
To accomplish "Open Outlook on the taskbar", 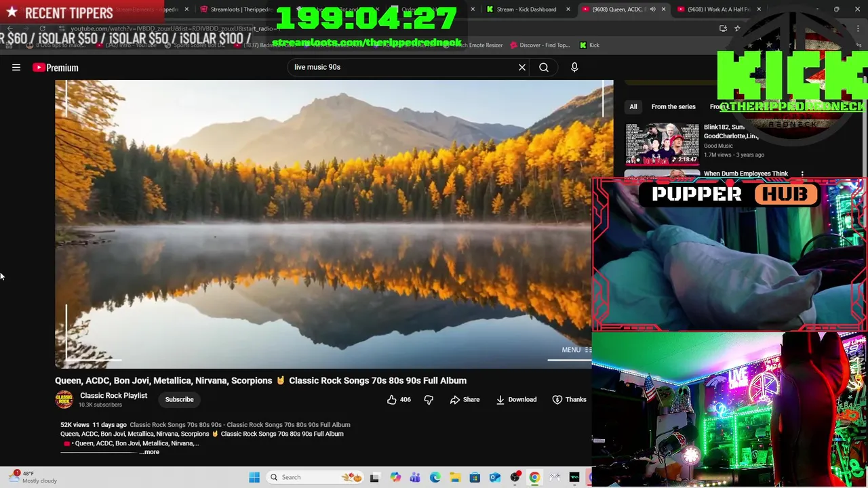I will pyautogui.click(x=495, y=477).
